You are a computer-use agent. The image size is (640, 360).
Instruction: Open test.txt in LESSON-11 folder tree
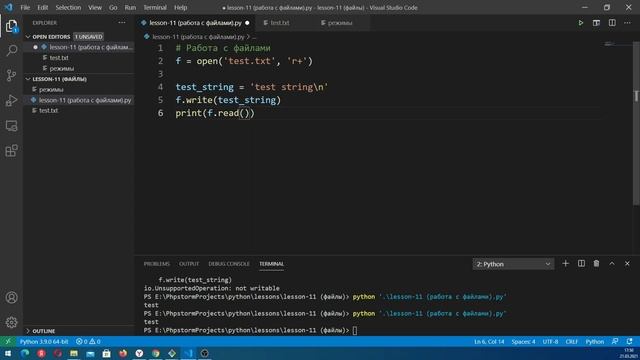coord(79,111)
